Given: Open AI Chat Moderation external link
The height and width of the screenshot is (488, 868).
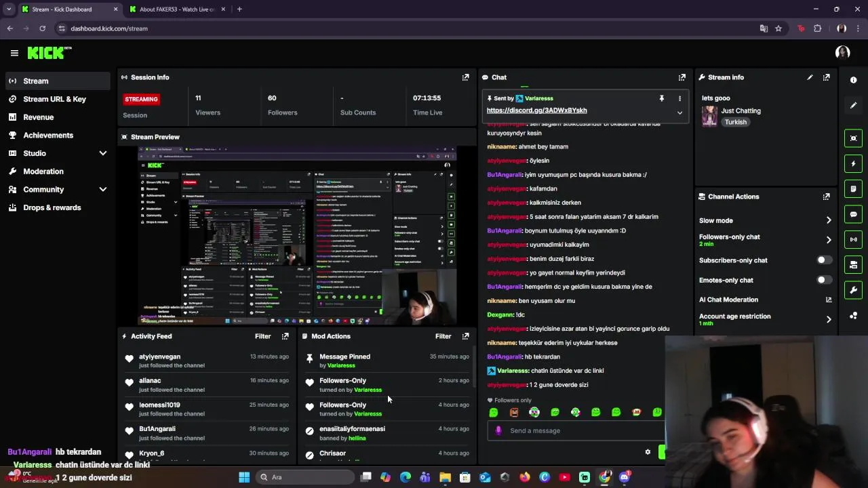Looking at the screenshot, I should (829, 300).
